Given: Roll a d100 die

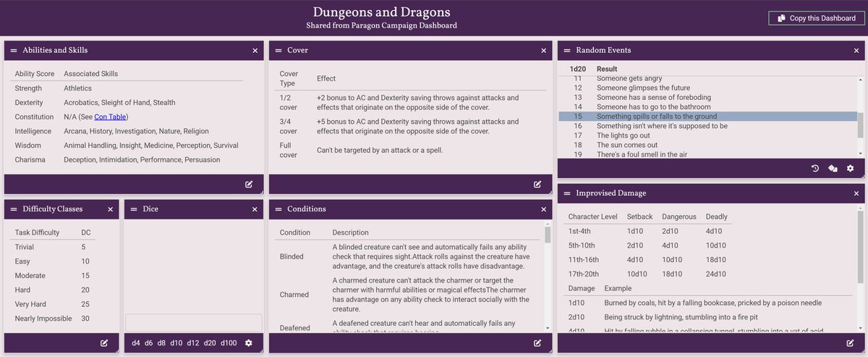Looking at the screenshot, I should tap(229, 343).
